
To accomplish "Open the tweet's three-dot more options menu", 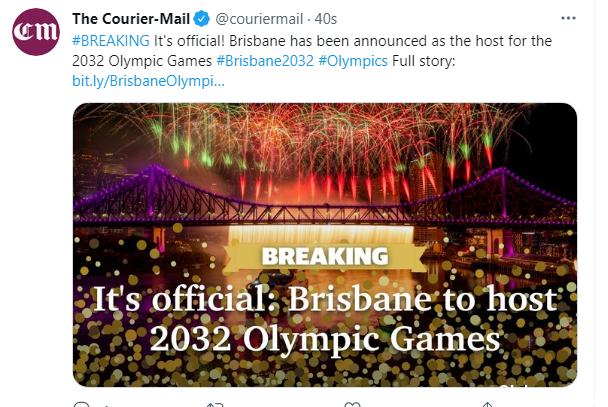I will click(568, 18).
